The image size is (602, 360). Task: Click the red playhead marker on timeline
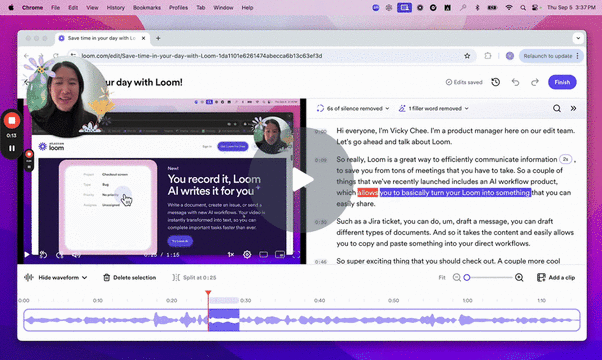point(208,293)
